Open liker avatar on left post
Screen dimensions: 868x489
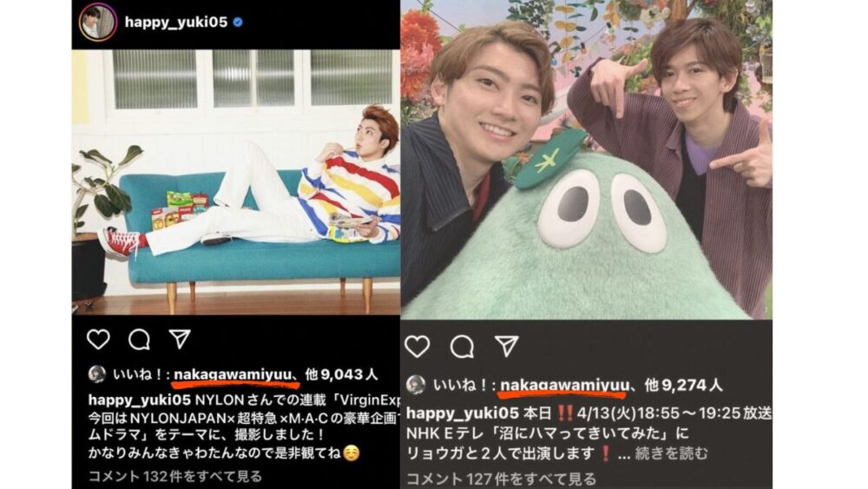click(x=97, y=374)
